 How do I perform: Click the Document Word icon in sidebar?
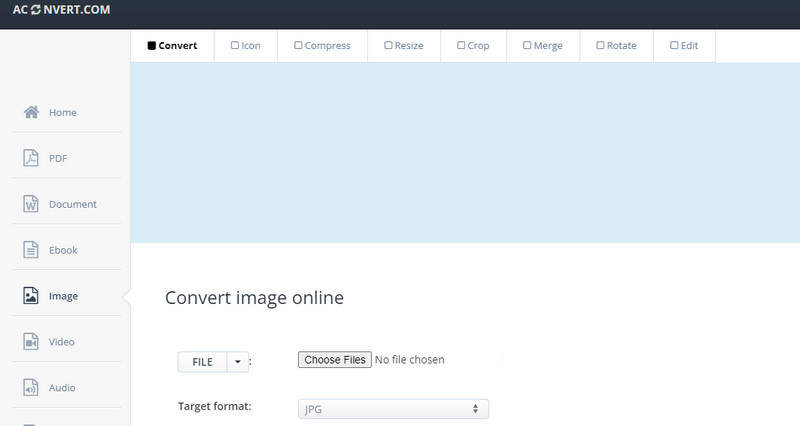pyautogui.click(x=31, y=204)
